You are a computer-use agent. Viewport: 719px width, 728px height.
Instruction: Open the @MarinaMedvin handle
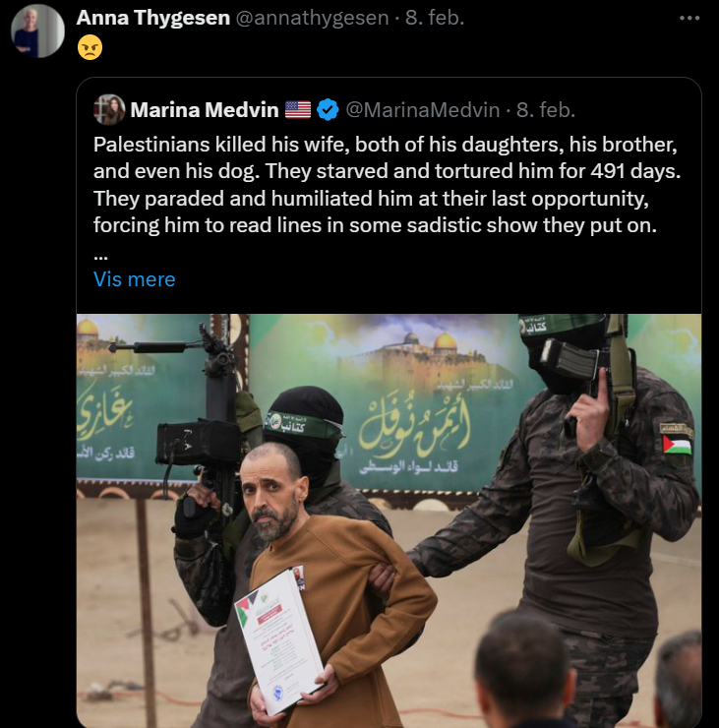click(422, 110)
